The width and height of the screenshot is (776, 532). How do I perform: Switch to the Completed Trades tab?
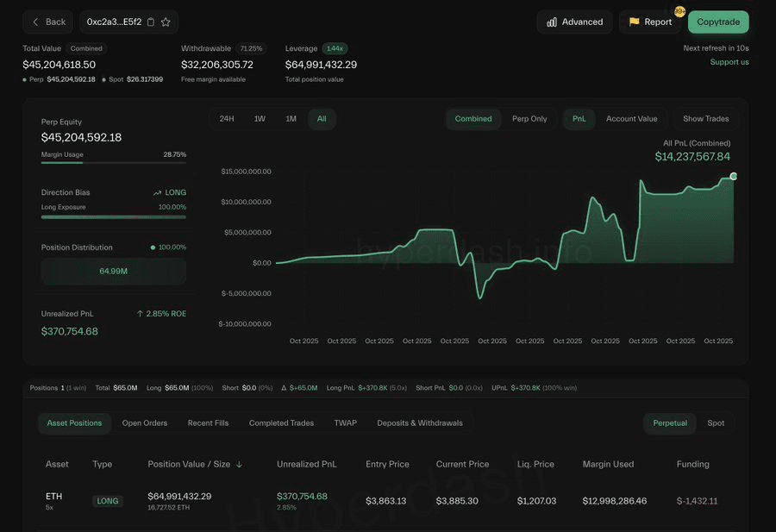(281, 423)
